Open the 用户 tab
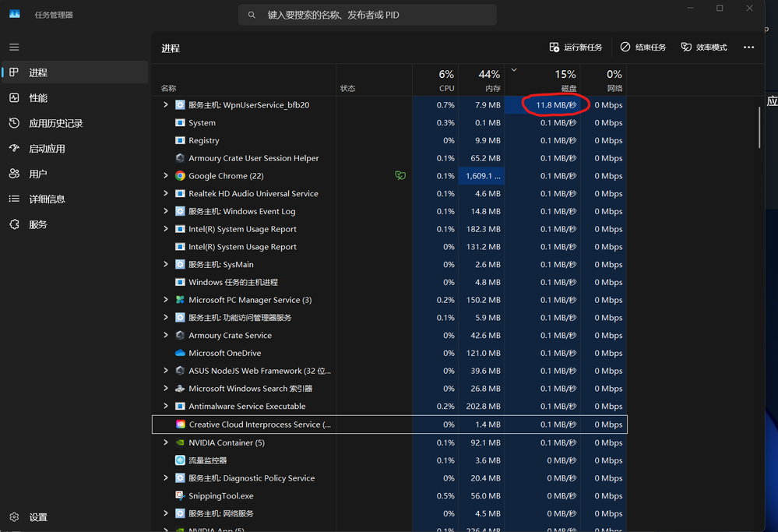The height and width of the screenshot is (532, 778). point(76,174)
